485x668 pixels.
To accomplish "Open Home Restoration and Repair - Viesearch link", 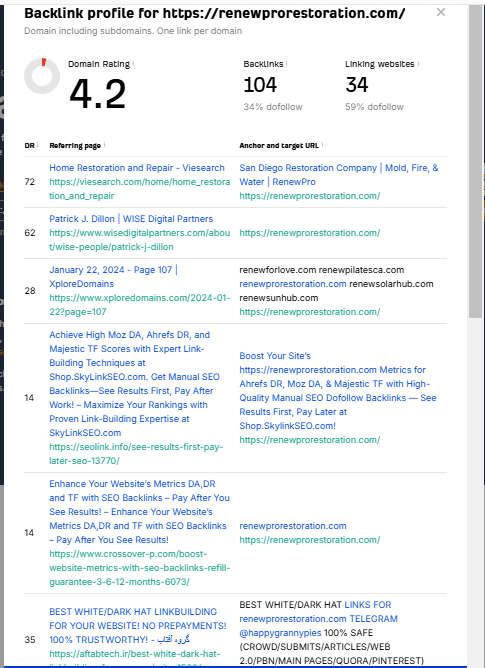I will (137, 168).
